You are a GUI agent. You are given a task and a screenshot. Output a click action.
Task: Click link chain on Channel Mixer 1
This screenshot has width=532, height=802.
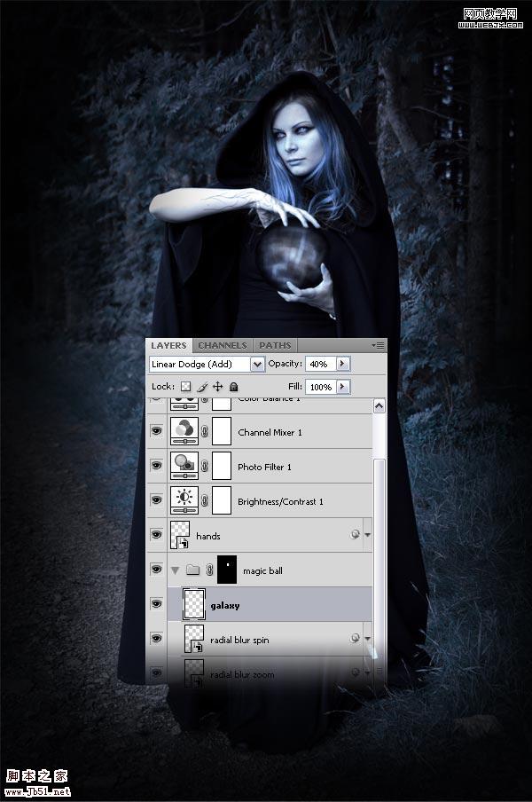[x=205, y=431]
